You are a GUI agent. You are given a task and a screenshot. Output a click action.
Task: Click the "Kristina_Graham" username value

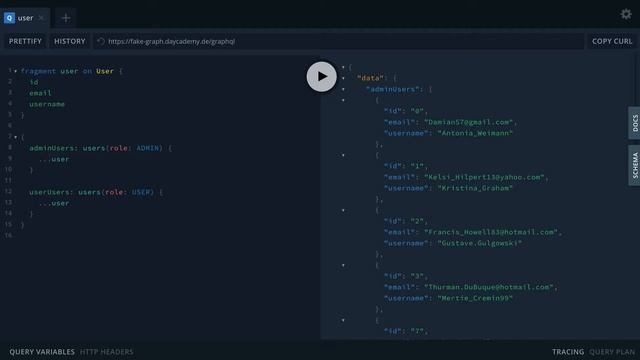coord(475,188)
